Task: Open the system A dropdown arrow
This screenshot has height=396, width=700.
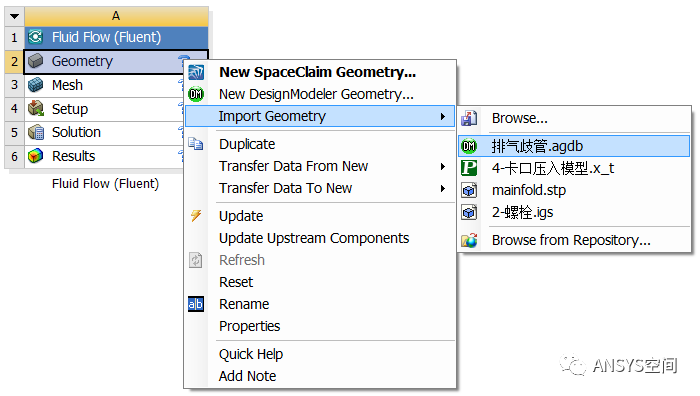Action: 14,17
